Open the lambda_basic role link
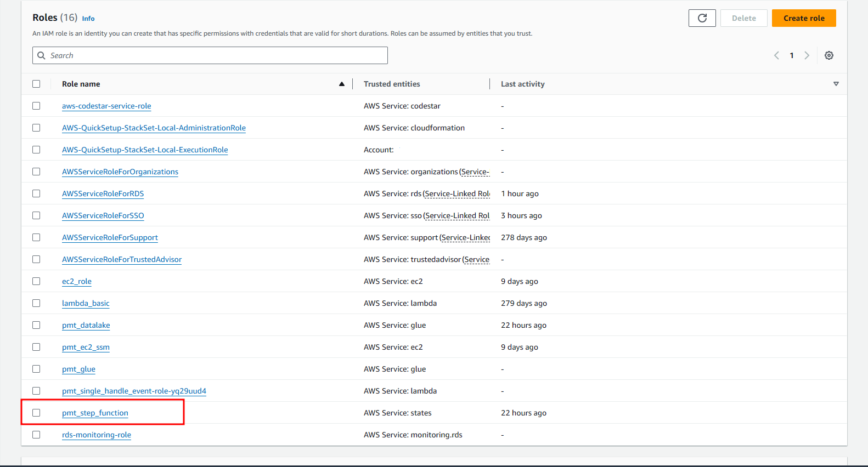The image size is (868, 467). pyautogui.click(x=86, y=303)
